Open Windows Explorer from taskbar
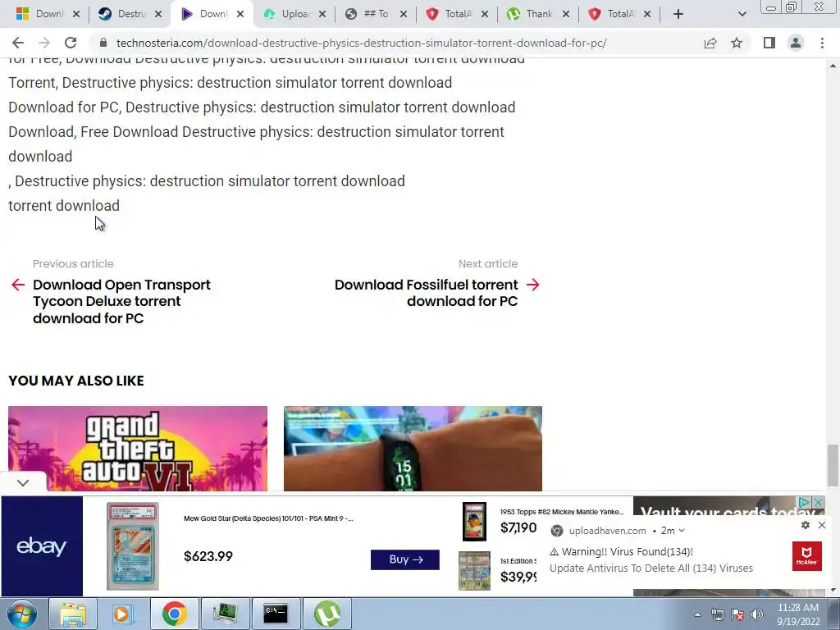 point(72,614)
